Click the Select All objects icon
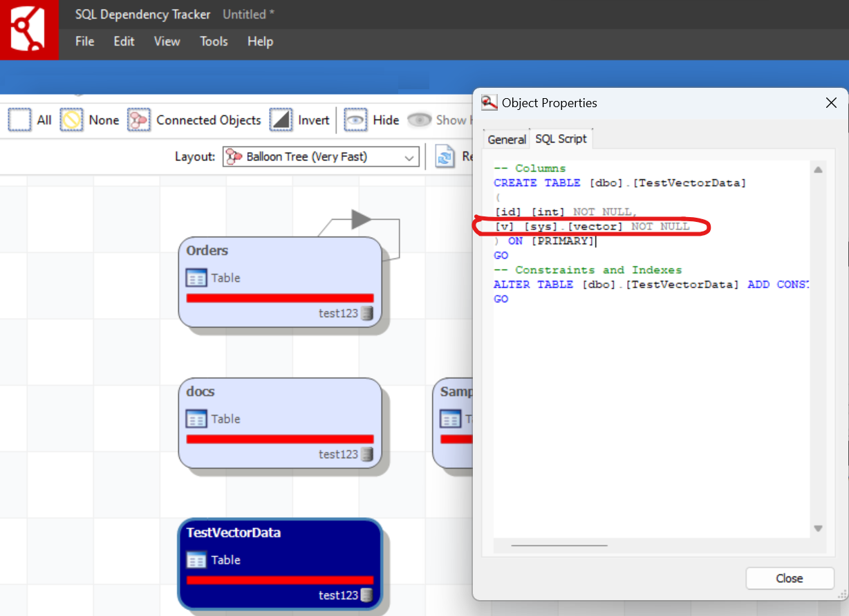849x616 pixels. tap(19, 120)
